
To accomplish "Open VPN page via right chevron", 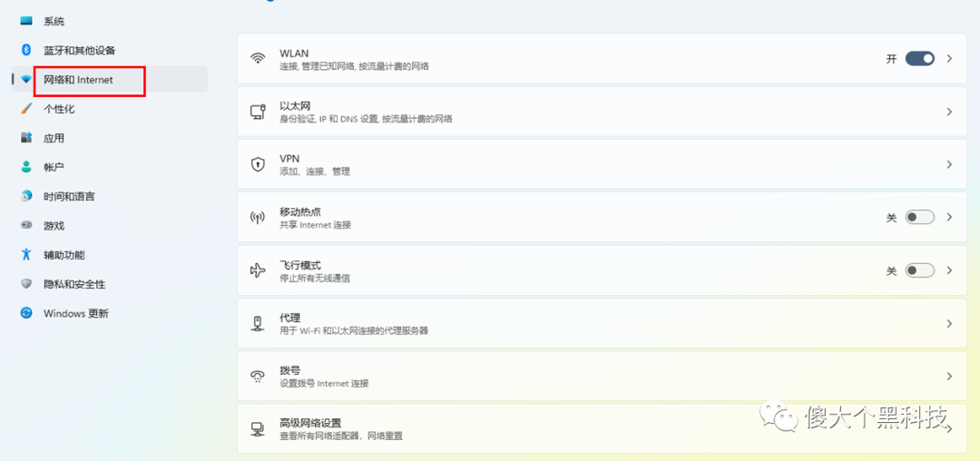I will tap(949, 164).
